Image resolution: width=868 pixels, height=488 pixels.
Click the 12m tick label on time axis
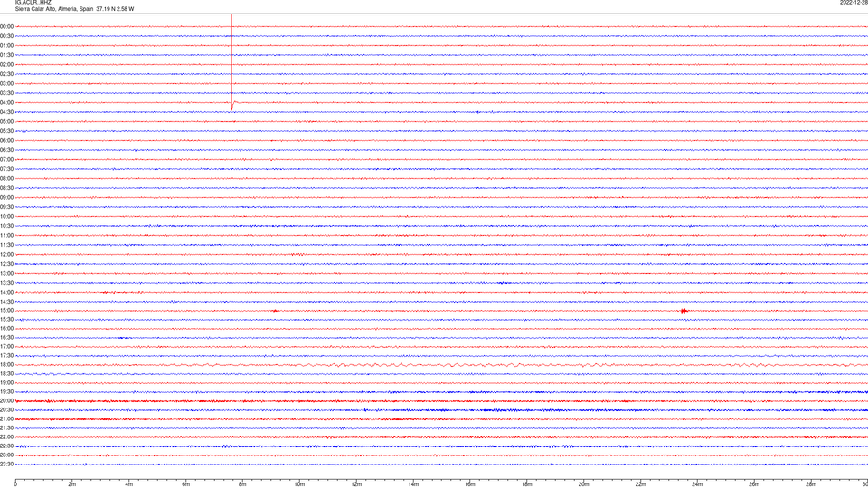356,484
